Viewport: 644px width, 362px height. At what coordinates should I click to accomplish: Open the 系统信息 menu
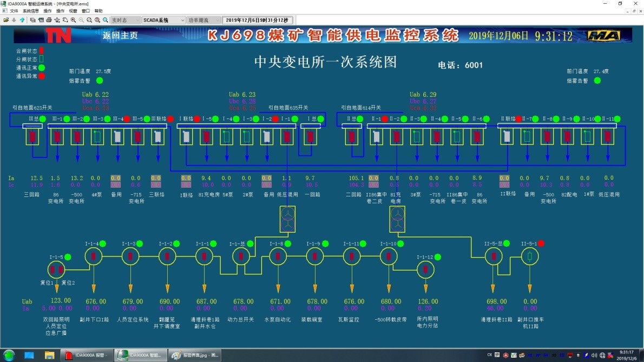point(30,11)
